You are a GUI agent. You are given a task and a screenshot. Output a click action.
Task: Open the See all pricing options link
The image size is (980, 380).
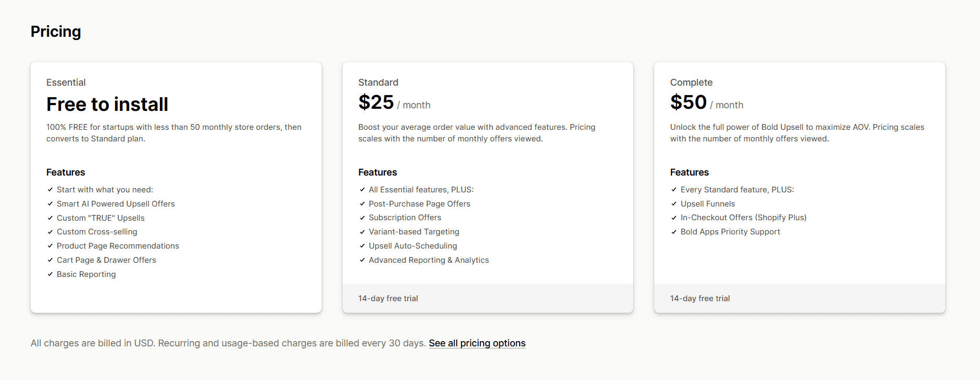pyautogui.click(x=477, y=343)
